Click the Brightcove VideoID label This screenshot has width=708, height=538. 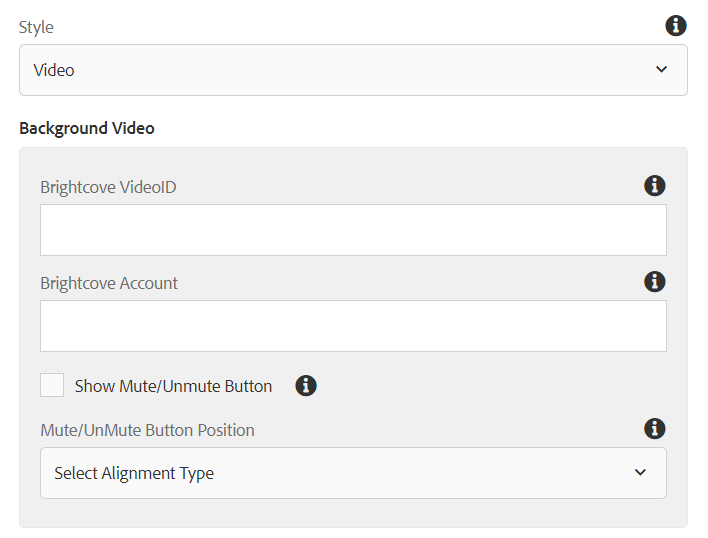(108, 187)
